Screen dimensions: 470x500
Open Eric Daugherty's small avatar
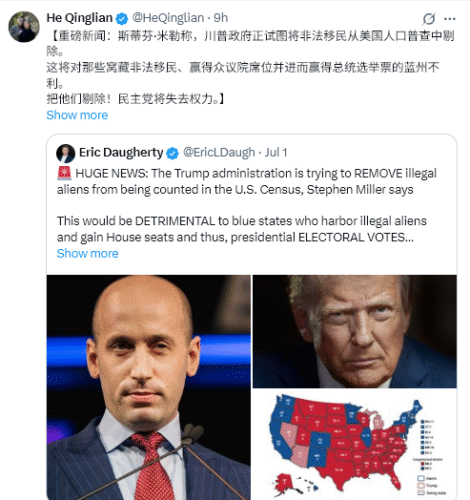(66, 153)
